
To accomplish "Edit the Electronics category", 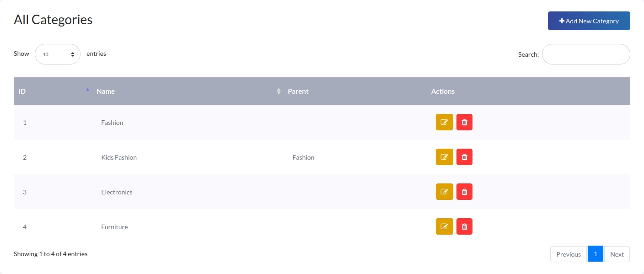I will [444, 192].
